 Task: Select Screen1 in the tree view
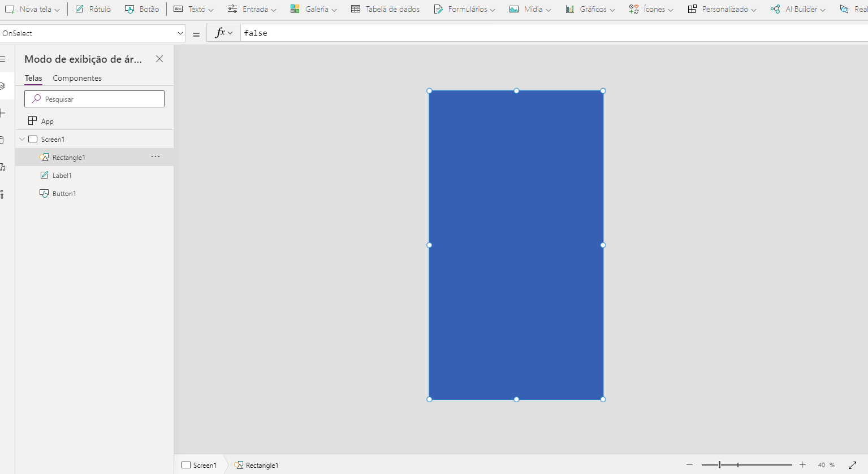click(x=53, y=139)
